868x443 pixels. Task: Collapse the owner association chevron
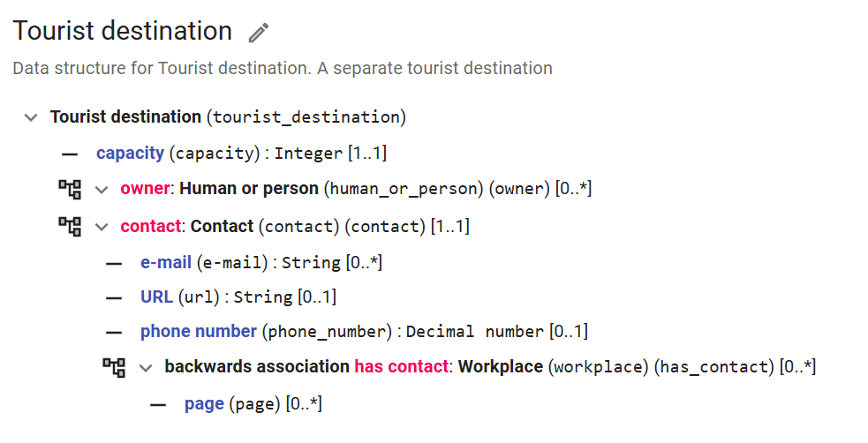click(102, 189)
